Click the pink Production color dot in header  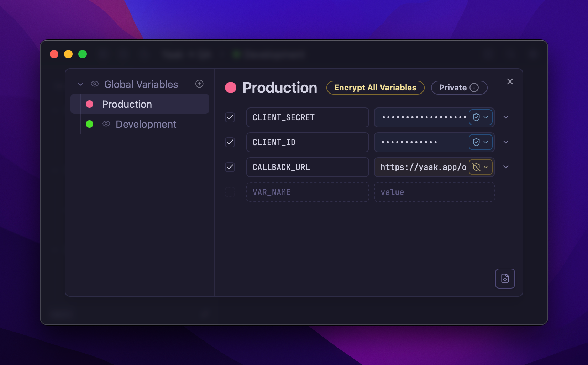click(x=231, y=88)
